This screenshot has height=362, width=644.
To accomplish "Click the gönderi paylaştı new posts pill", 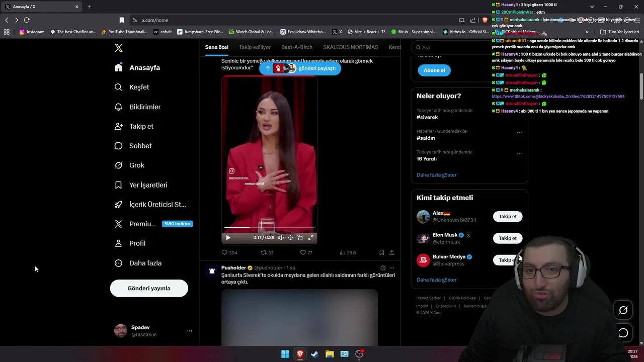I will (300, 68).
